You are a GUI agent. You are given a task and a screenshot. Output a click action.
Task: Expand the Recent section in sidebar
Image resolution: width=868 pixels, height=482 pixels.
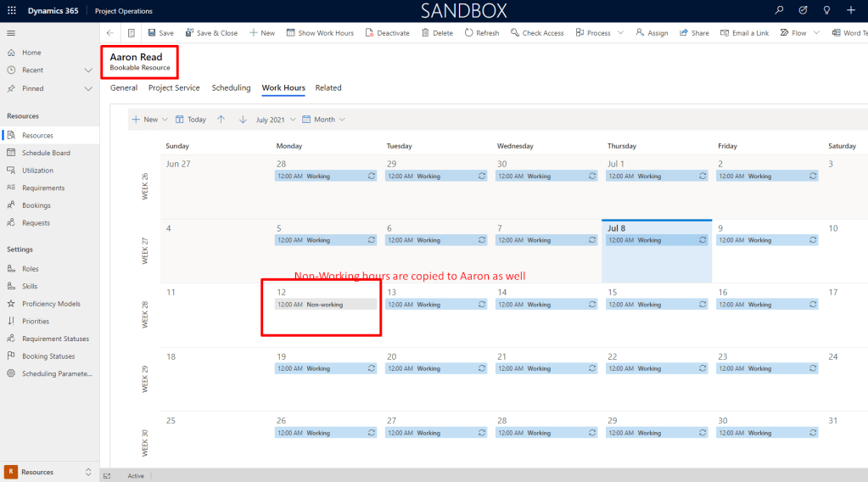click(x=88, y=70)
